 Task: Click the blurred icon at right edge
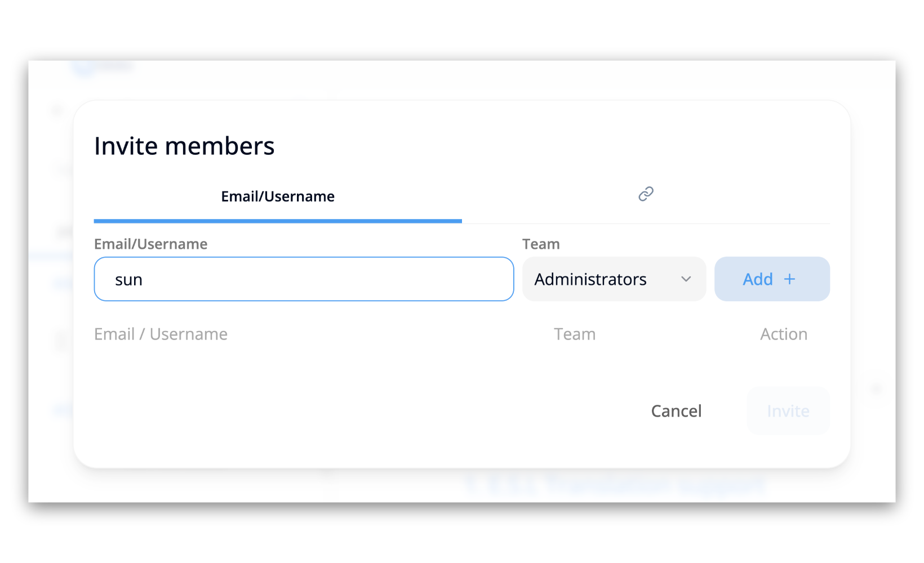(876, 389)
